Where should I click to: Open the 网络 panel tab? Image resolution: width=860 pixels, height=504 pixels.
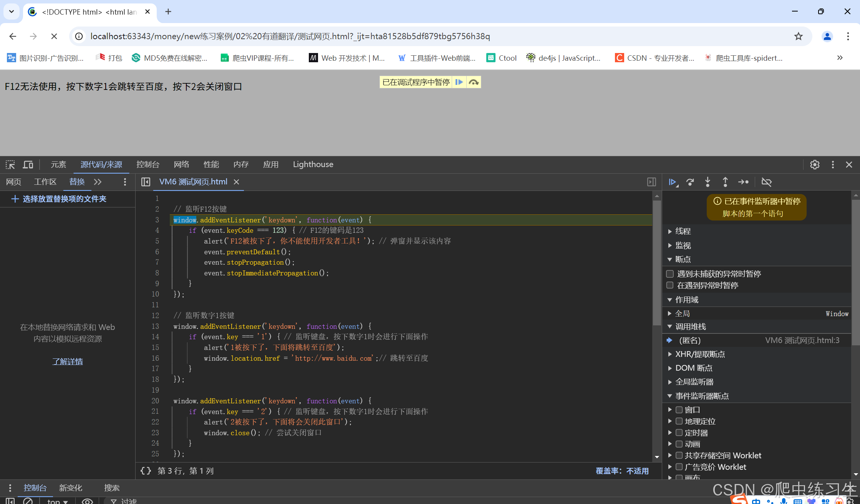[x=181, y=165]
